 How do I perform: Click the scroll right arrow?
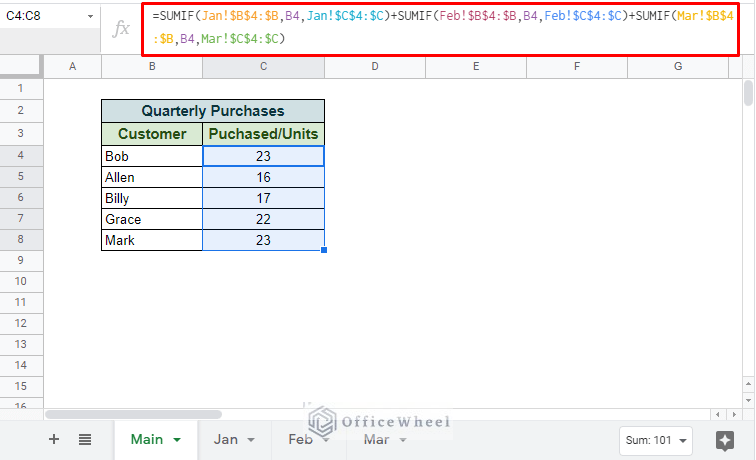click(734, 414)
